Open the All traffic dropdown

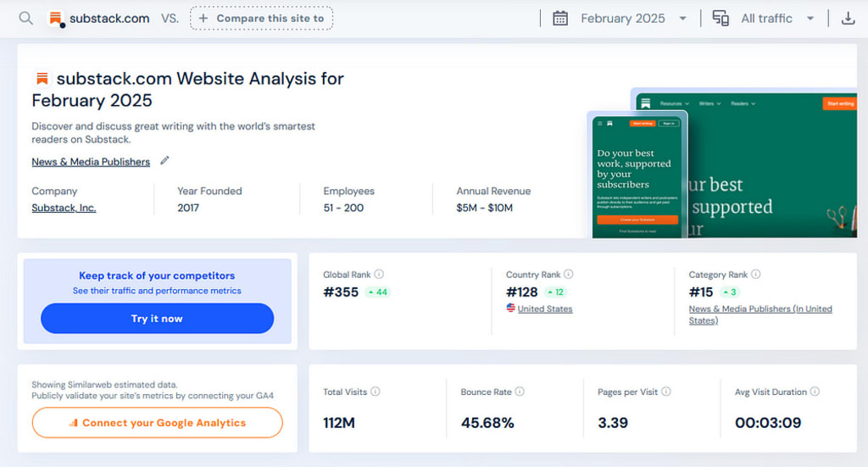coord(777,19)
